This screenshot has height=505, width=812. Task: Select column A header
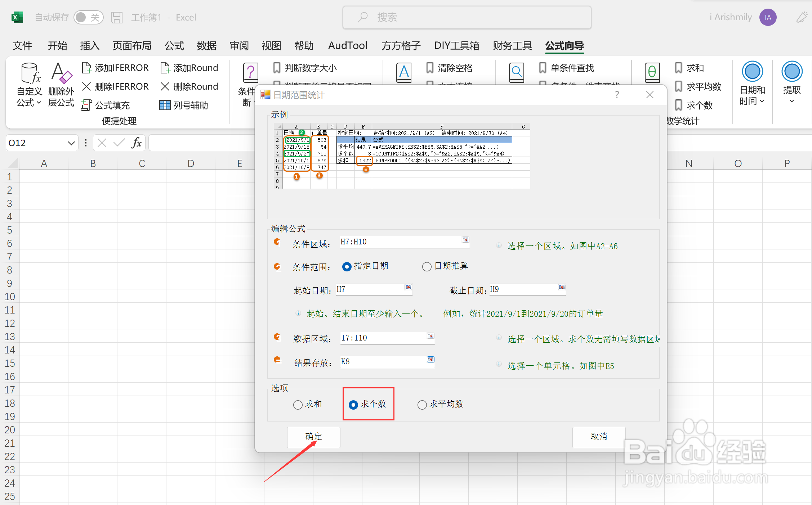click(44, 163)
